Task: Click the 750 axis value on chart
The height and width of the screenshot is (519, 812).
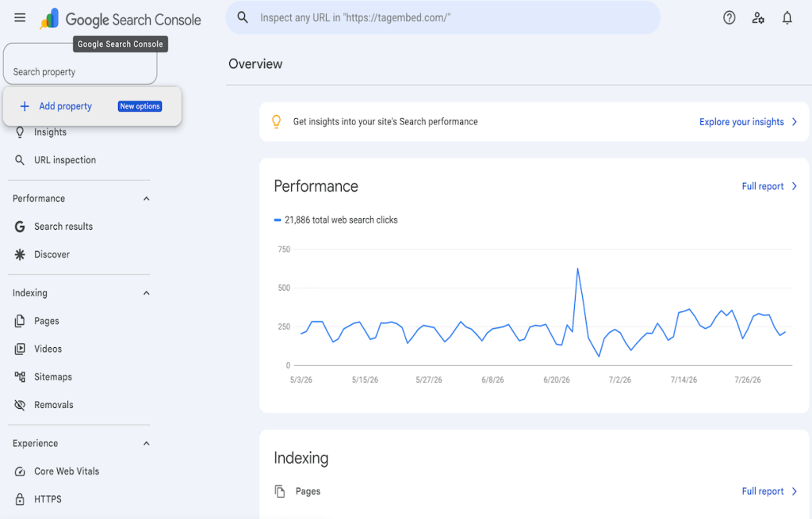Action: click(x=284, y=250)
